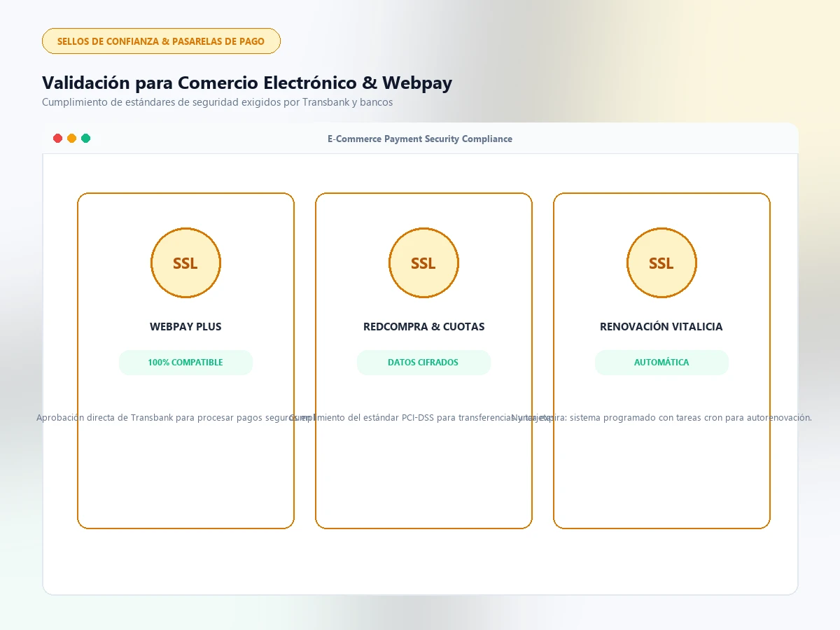Click the SSL badge above Redcompra & Cuotas

tap(423, 263)
